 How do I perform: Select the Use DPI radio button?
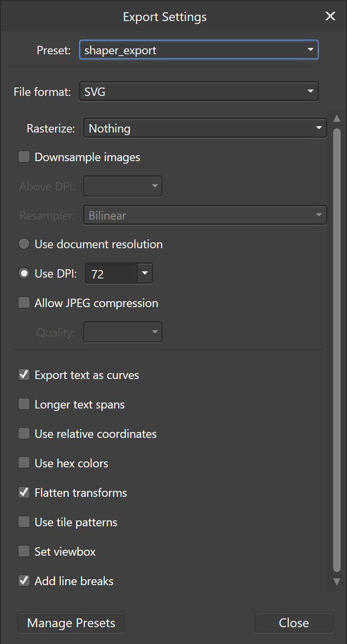point(24,273)
